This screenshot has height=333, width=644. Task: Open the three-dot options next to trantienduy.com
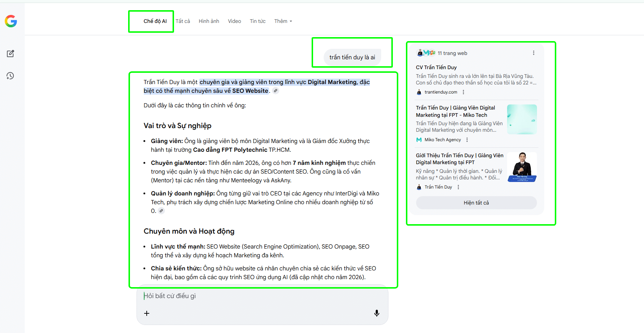pos(463,92)
